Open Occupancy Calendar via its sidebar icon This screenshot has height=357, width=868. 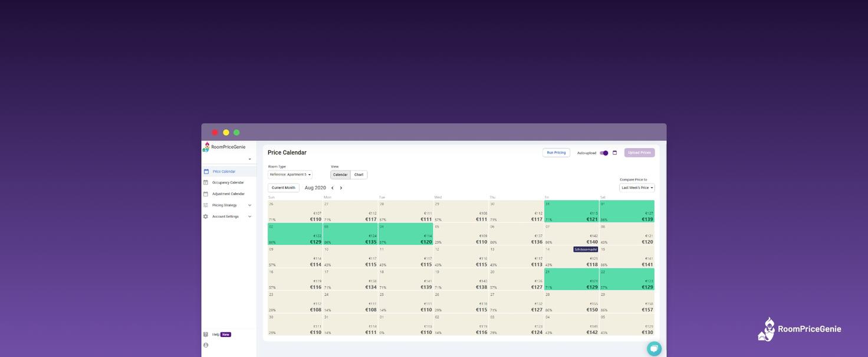click(206, 183)
